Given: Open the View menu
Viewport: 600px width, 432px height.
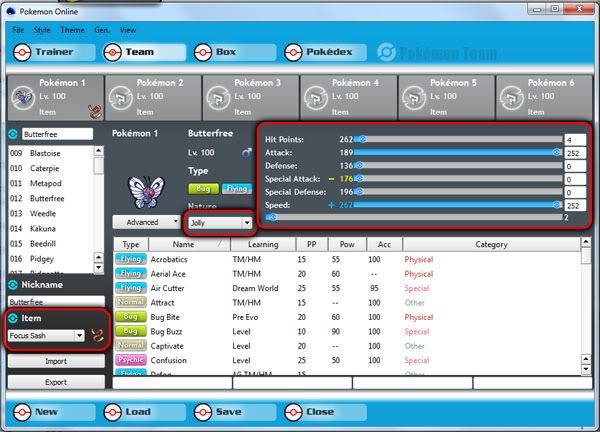Looking at the screenshot, I should click(128, 30).
